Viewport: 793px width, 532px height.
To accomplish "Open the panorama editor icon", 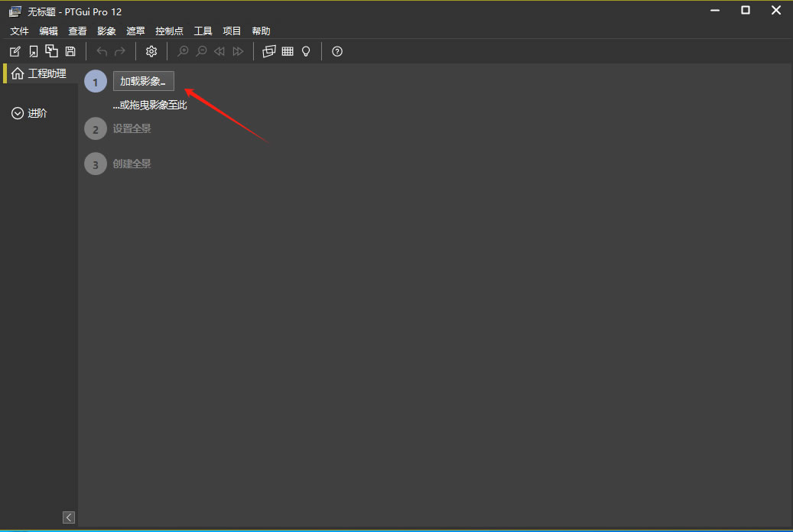I will pos(269,51).
